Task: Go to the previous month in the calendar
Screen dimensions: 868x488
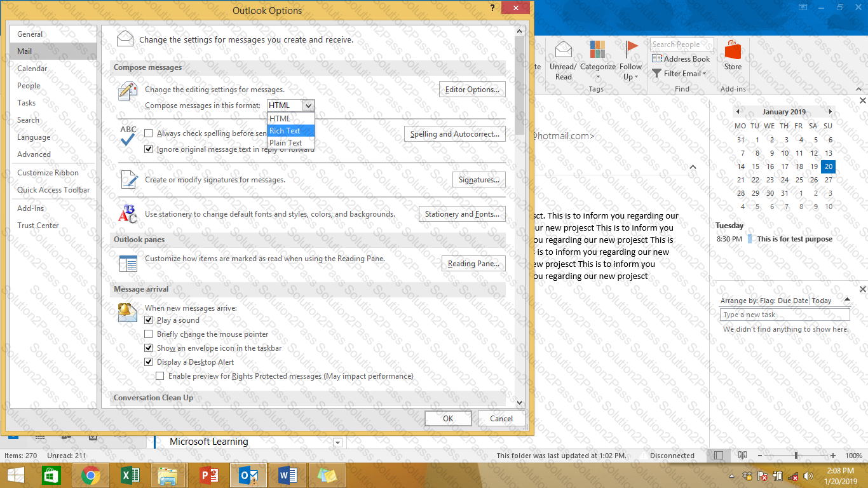Action: (x=738, y=112)
